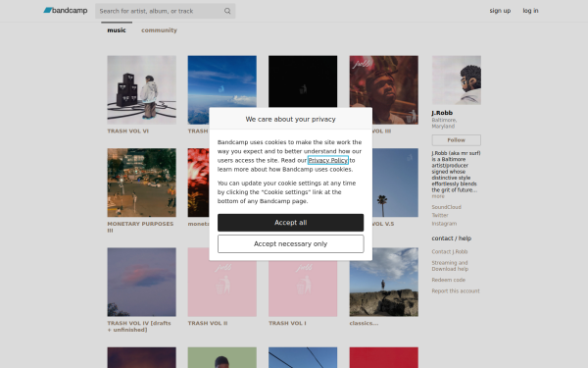
Task: Click the J.Robb artist name
Action: pos(442,113)
